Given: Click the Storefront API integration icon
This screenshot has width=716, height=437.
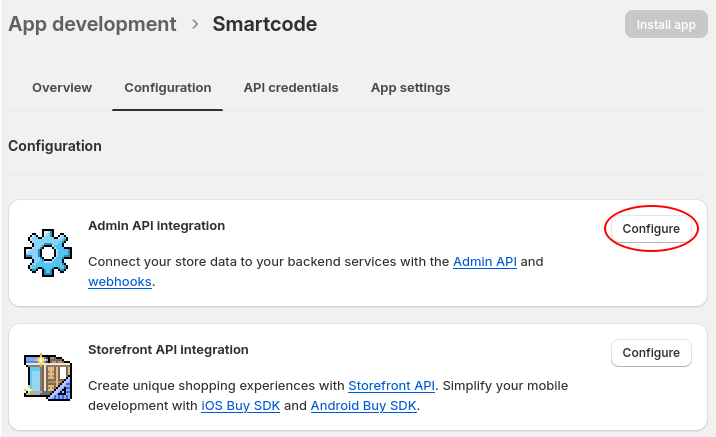Looking at the screenshot, I should pyautogui.click(x=47, y=377).
